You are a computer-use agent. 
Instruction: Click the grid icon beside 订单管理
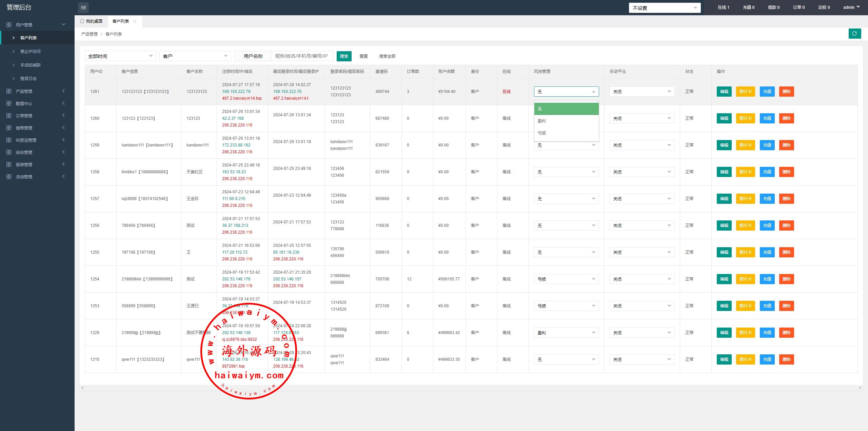tap(9, 116)
